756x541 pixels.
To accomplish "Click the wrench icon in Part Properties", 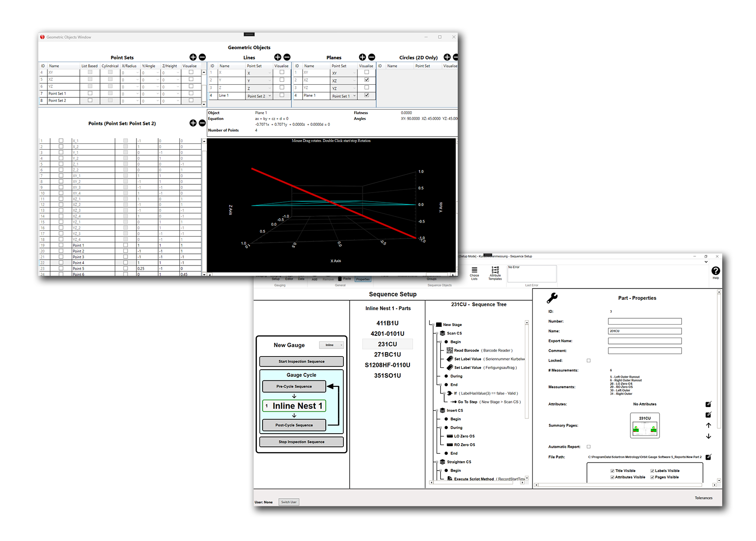I will click(553, 298).
